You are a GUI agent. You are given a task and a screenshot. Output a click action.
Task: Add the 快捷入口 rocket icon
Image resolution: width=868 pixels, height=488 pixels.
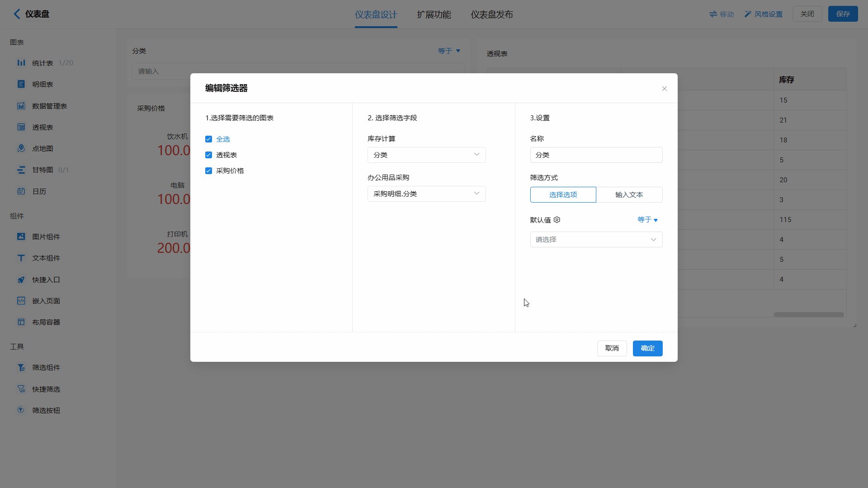21,280
